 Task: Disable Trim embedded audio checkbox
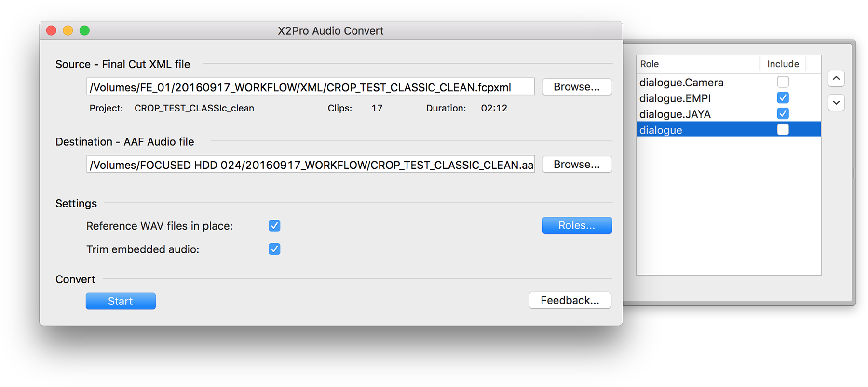[274, 249]
